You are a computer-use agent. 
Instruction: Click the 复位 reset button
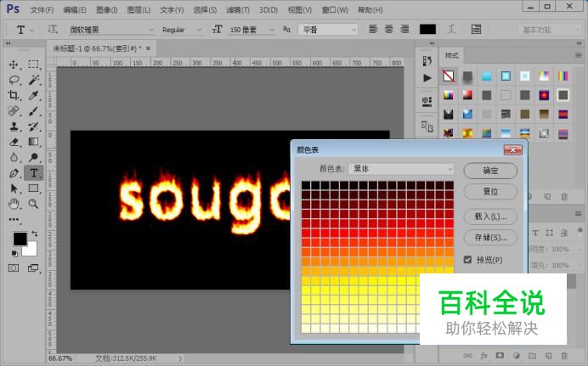tap(490, 192)
